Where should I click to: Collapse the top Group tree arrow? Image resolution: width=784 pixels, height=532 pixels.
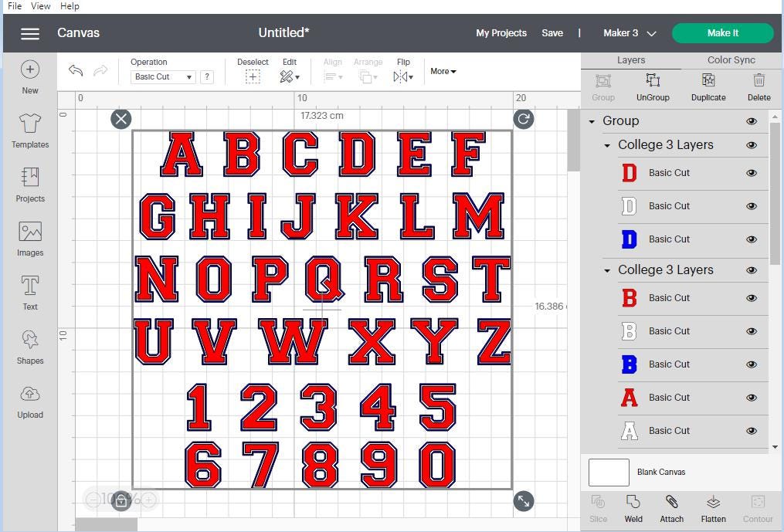[x=592, y=121]
